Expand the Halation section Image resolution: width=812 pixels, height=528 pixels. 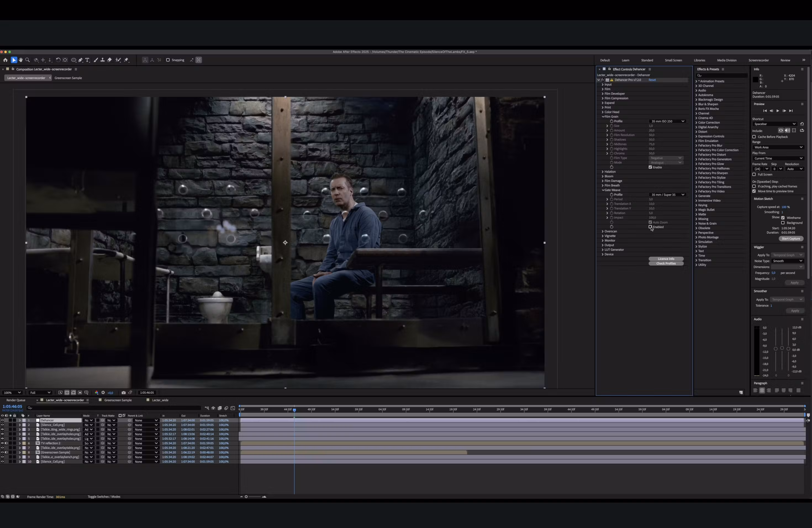point(603,171)
